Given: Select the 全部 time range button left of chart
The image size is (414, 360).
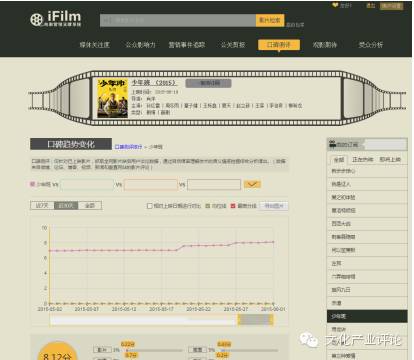Looking at the screenshot, I should [90, 206].
